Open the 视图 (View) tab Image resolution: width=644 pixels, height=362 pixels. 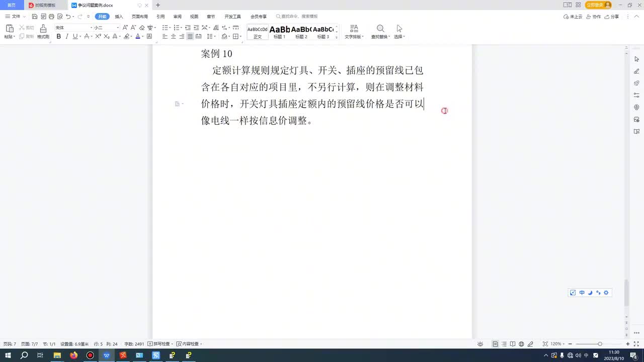(x=194, y=17)
